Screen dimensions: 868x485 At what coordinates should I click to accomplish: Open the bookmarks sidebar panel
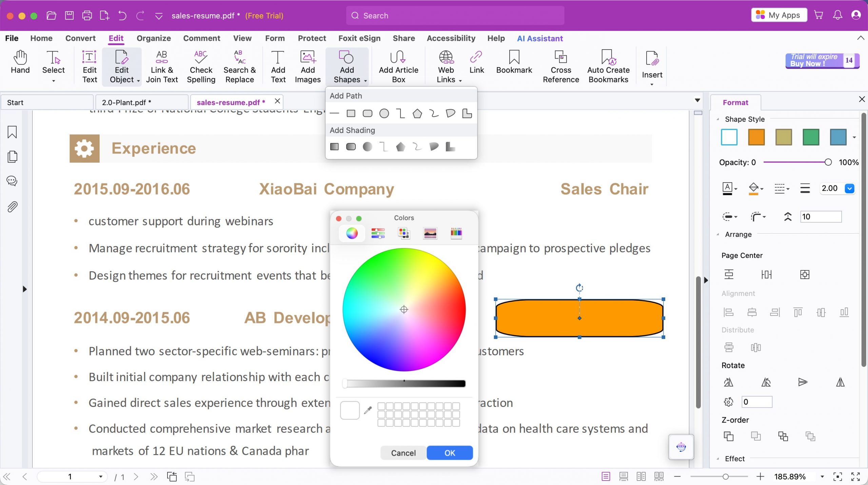12,132
